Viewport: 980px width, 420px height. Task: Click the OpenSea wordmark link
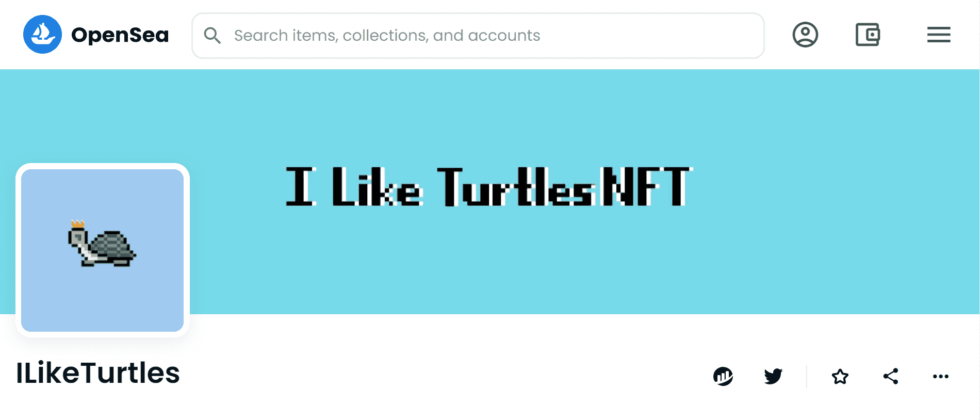coord(120,34)
